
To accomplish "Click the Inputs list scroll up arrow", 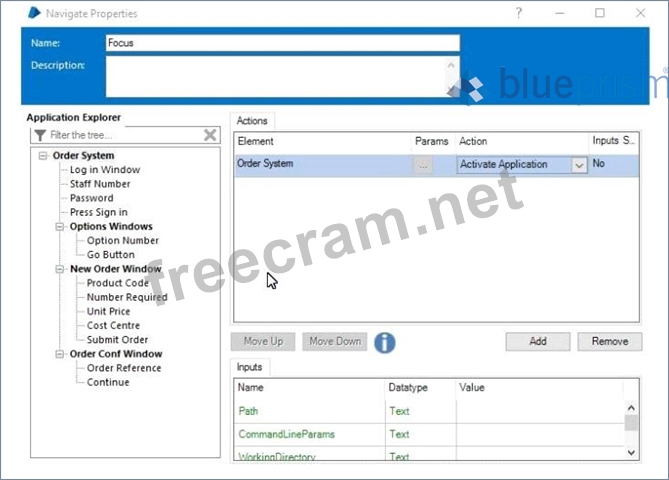I will (631, 408).
